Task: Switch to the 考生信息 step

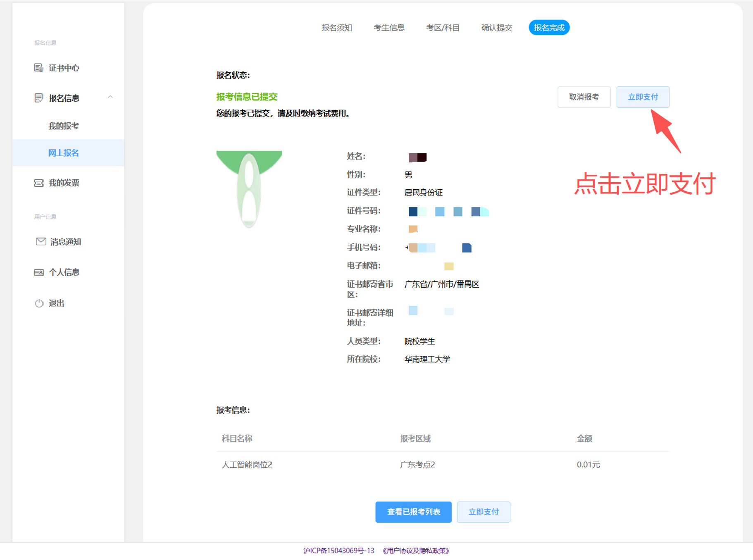Action: [x=389, y=28]
